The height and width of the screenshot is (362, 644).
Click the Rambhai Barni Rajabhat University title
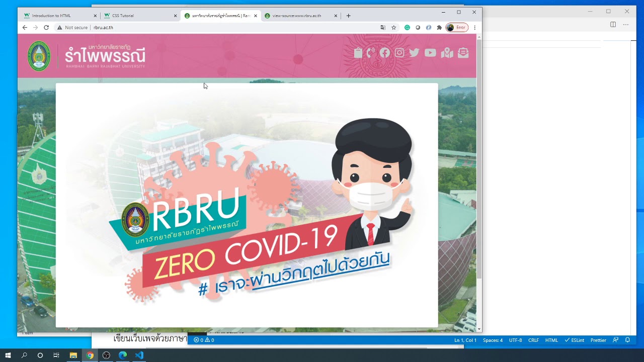coord(105,56)
